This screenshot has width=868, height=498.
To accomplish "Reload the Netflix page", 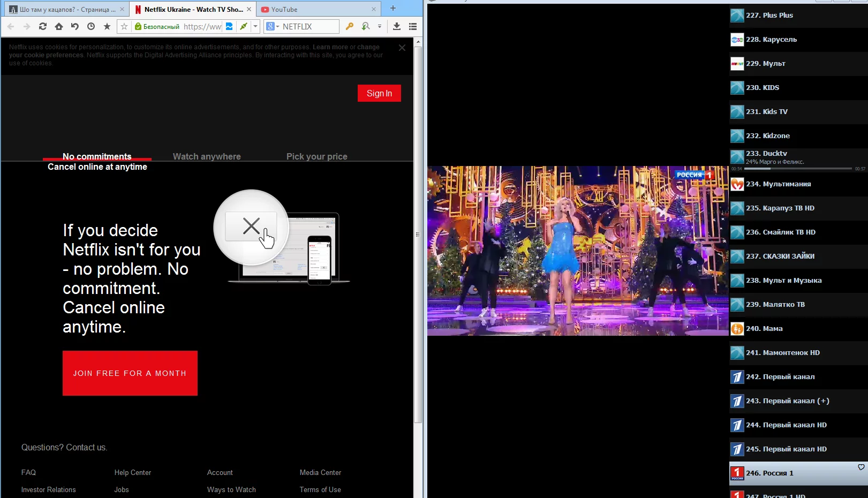I will [43, 26].
